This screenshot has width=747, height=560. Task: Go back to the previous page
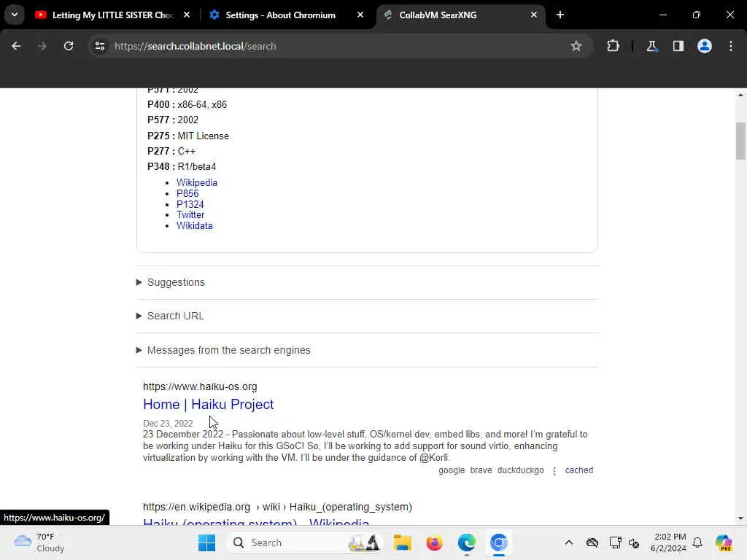click(16, 46)
